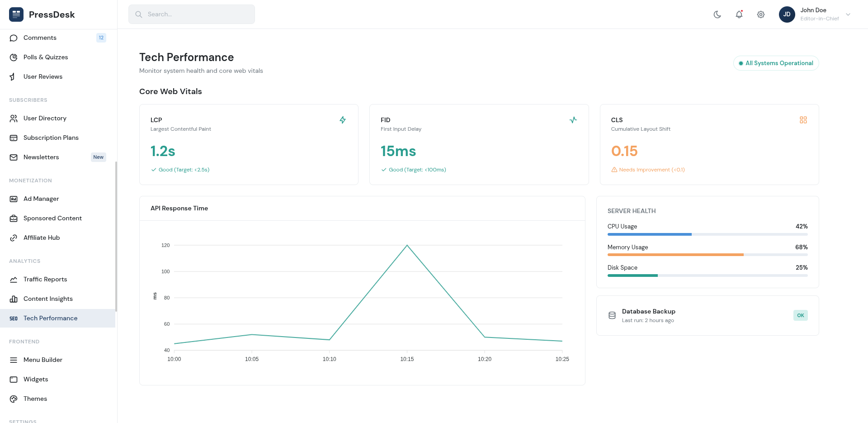Toggle dark mode with the moon icon

pyautogui.click(x=717, y=14)
